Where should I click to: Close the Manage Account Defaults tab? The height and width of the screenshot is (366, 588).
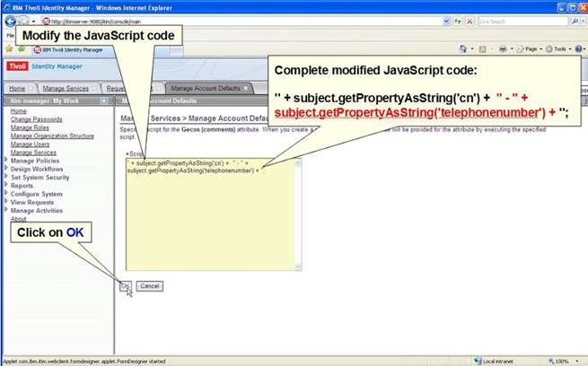point(246,89)
